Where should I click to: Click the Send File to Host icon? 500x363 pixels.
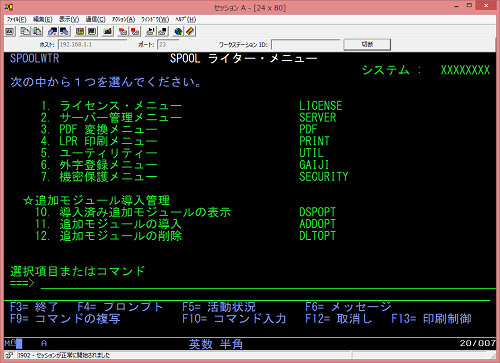[52, 31]
